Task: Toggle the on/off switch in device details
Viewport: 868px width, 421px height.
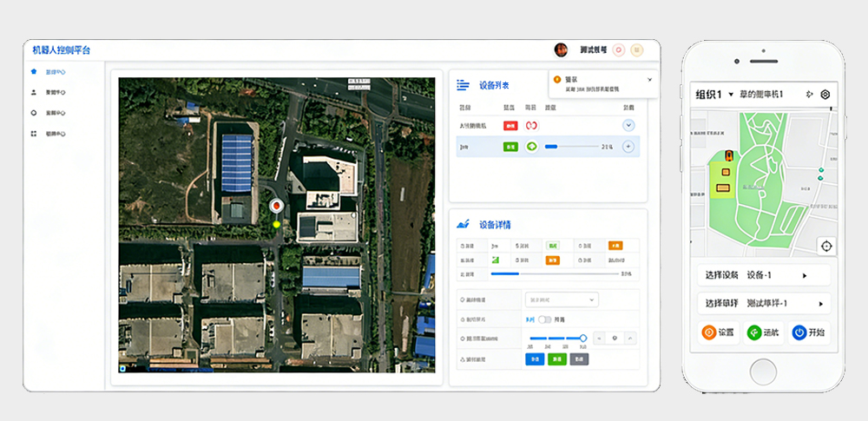Action: coord(545,319)
